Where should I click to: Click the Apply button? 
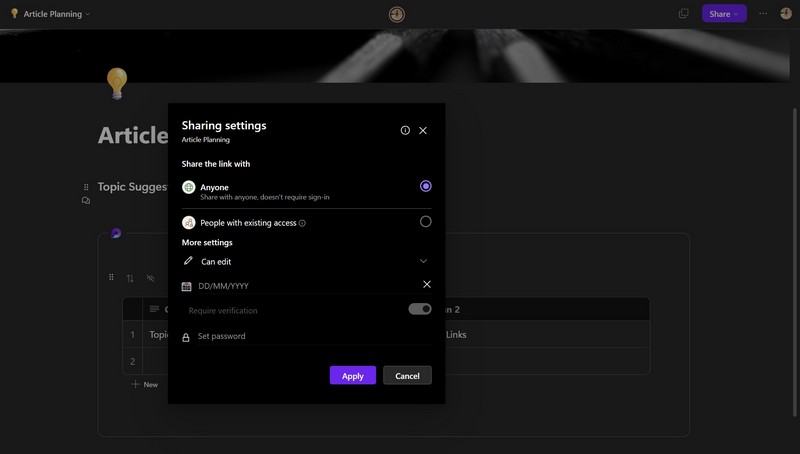(353, 376)
